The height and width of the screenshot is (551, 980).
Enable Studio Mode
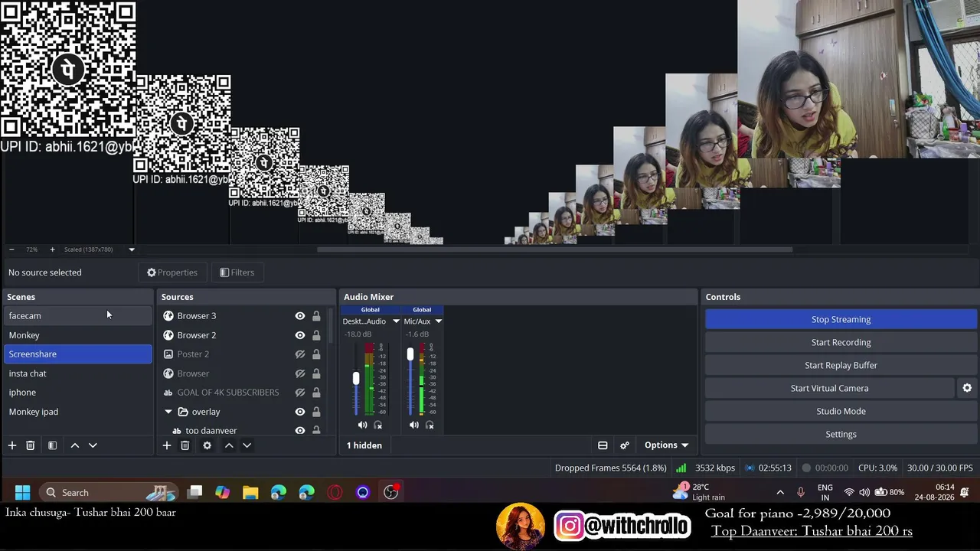point(841,411)
